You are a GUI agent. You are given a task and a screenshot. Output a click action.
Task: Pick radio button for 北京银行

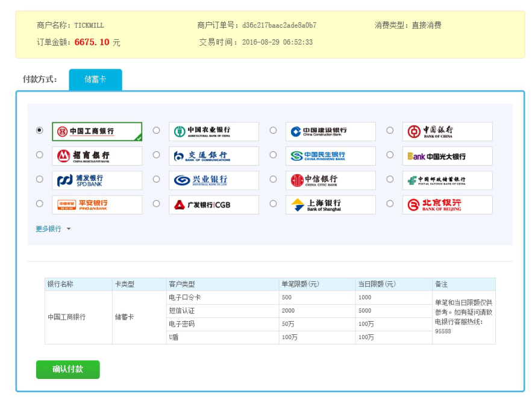pos(390,204)
